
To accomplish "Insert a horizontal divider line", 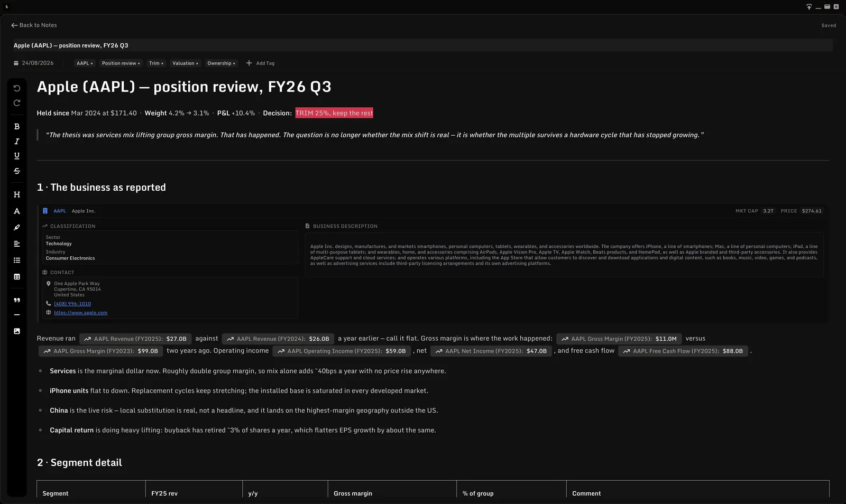I will click(17, 315).
